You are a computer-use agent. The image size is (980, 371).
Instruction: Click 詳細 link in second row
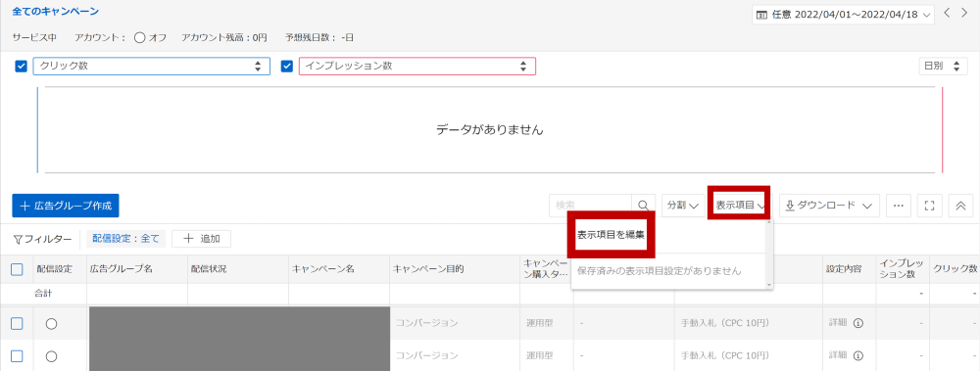[x=838, y=355]
